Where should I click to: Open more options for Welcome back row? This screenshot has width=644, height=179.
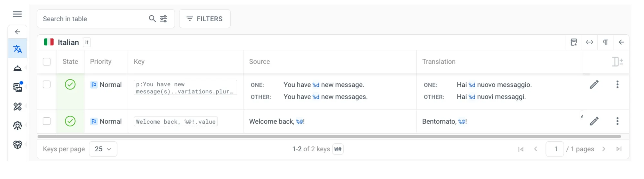pos(617,121)
